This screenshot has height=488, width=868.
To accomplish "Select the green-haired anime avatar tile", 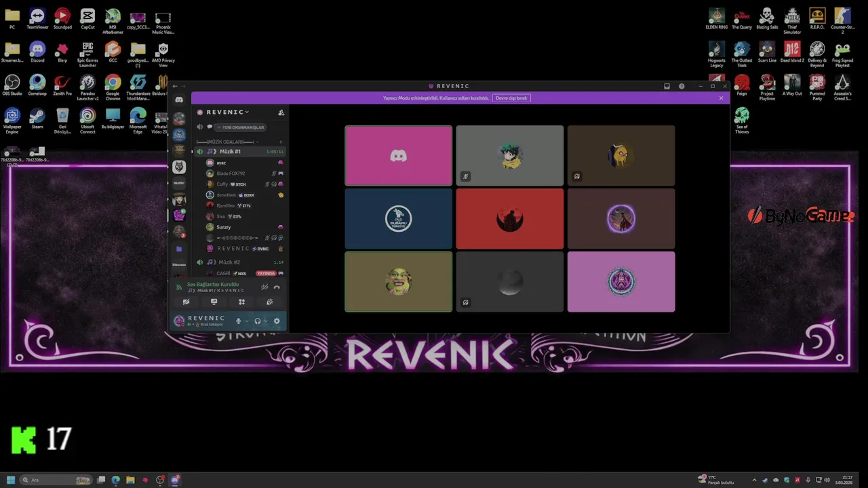I will [509, 156].
